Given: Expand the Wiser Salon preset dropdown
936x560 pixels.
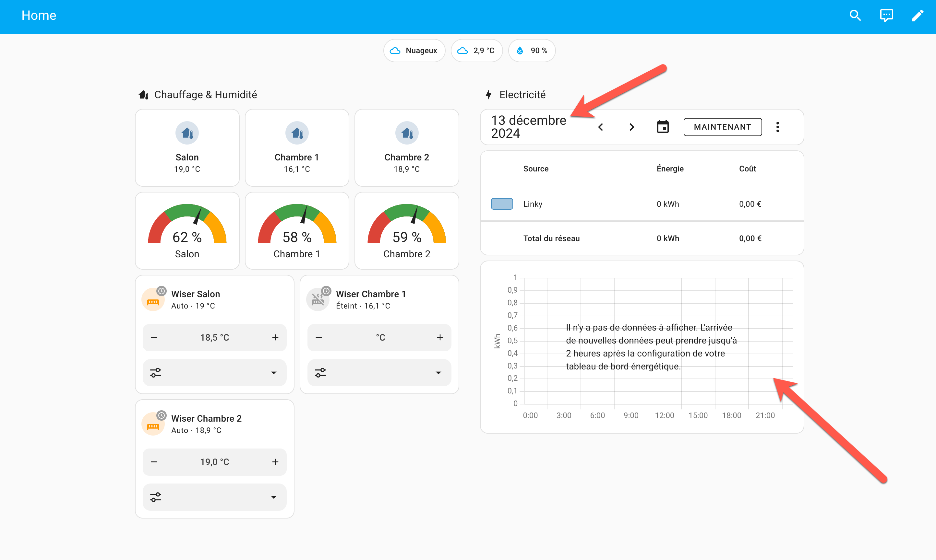Looking at the screenshot, I should point(214,372).
